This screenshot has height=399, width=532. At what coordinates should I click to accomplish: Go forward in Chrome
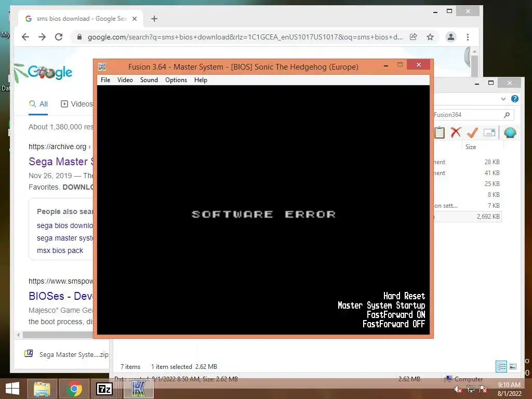42,37
